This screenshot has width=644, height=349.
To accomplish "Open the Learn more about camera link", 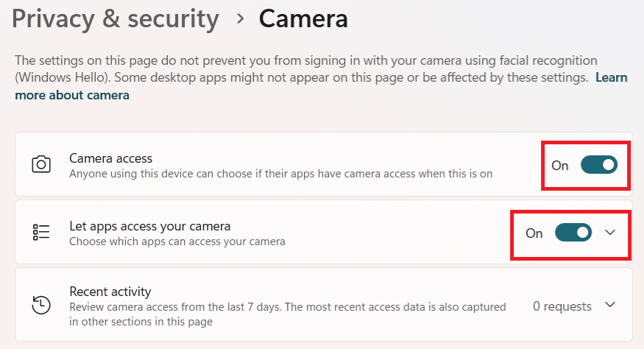I will [x=72, y=95].
